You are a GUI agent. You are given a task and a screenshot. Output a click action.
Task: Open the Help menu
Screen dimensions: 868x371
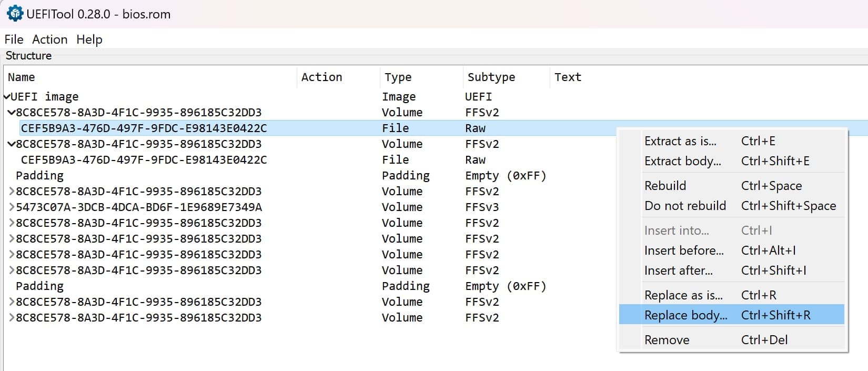pyautogui.click(x=89, y=39)
